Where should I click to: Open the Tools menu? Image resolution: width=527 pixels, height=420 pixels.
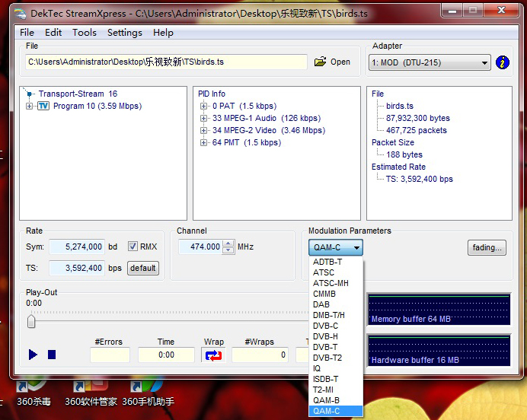pyautogui.click(x=84, y=33)
